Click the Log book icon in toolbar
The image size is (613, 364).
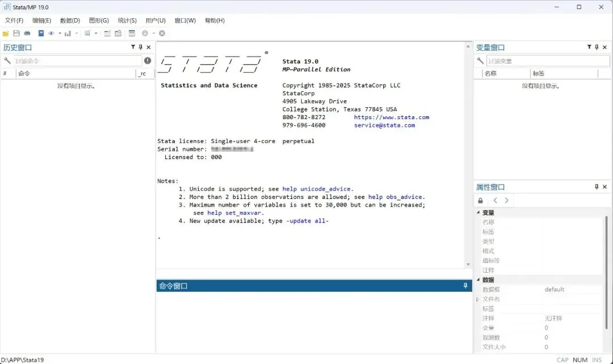tap(41, 33)
